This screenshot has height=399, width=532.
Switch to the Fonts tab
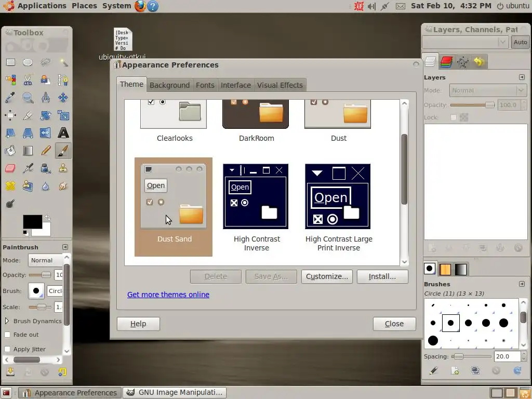tap(205, 85)
